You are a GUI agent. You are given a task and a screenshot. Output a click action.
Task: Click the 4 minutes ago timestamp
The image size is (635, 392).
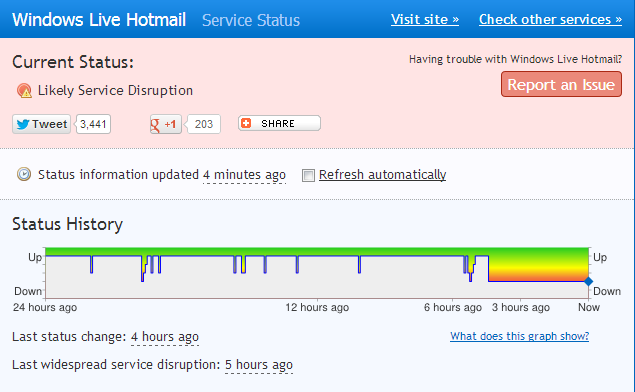click(x=244, y=175)
